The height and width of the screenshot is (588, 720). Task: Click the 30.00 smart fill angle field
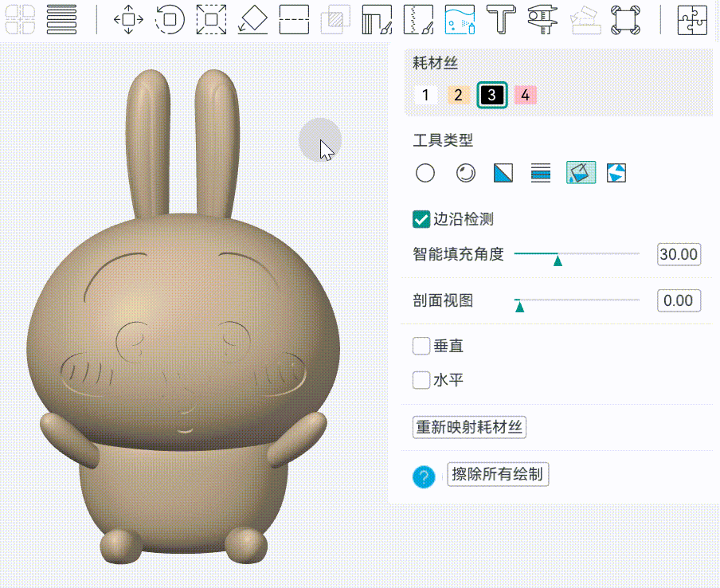(679, 254)
